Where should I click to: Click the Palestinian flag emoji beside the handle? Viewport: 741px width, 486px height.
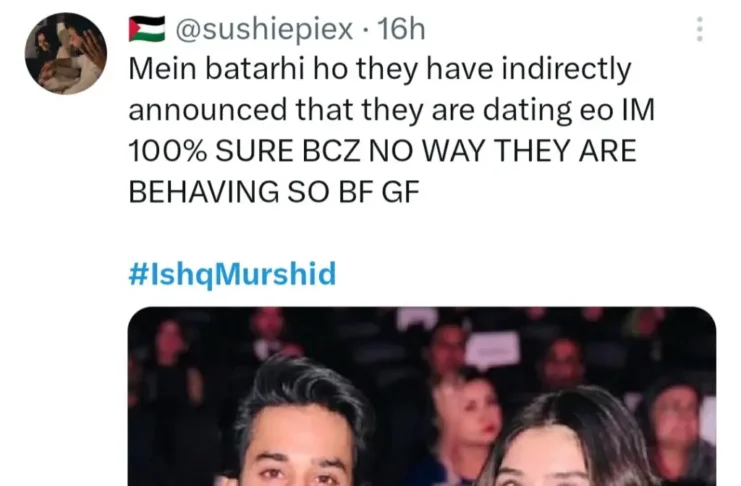point(147,29)
